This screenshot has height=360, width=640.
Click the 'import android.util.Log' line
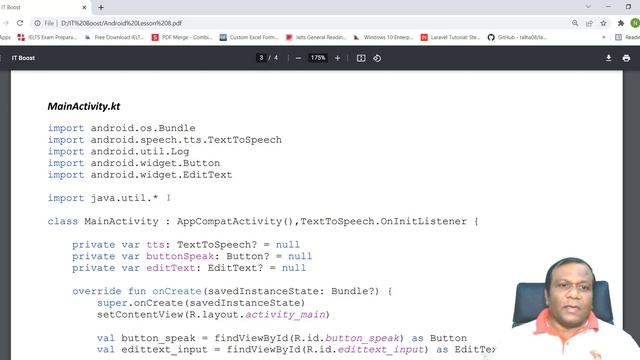[118, 151]
